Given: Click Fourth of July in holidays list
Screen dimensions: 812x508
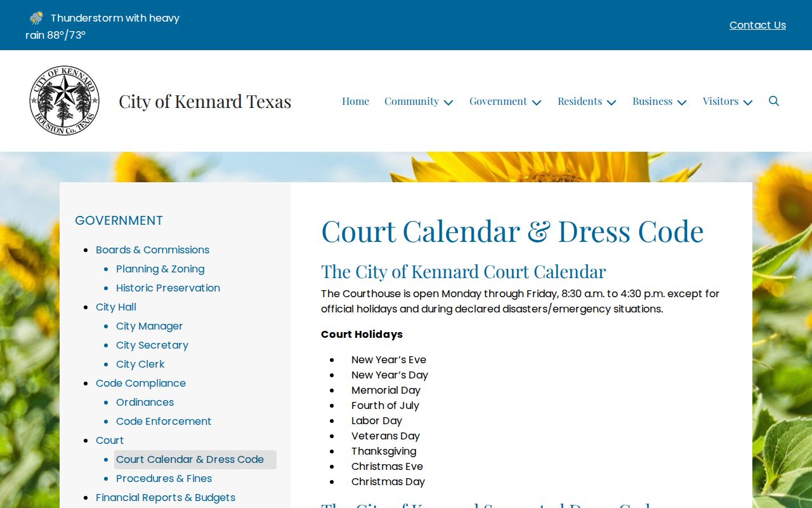Looking at the screenshot, I should click(385, 405).
